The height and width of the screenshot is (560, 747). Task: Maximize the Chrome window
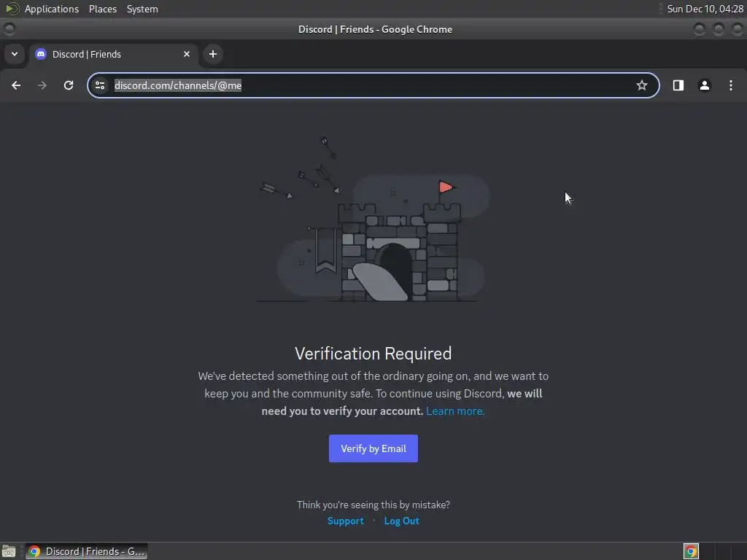(x=719, y=29)
